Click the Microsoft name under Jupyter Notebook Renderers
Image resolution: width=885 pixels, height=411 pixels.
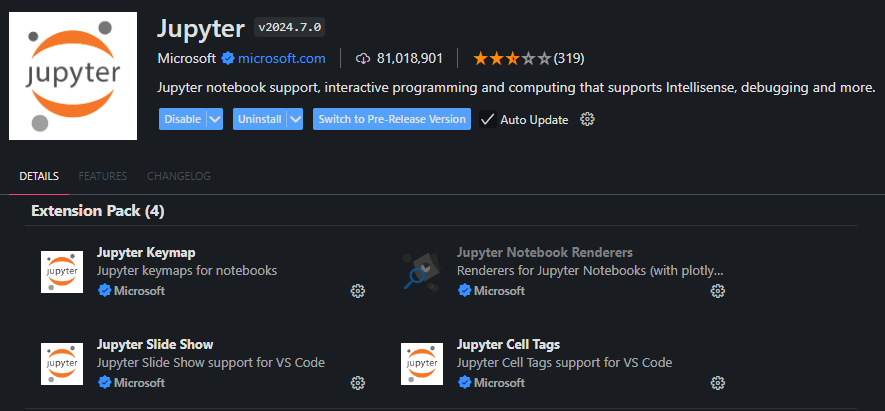coord(500,291)
